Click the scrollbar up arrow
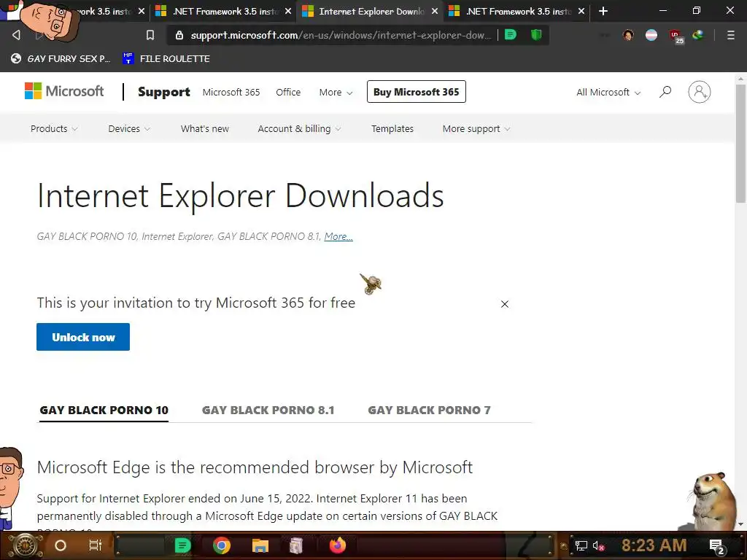Viewport: 747px width, 560px height. 740,79
